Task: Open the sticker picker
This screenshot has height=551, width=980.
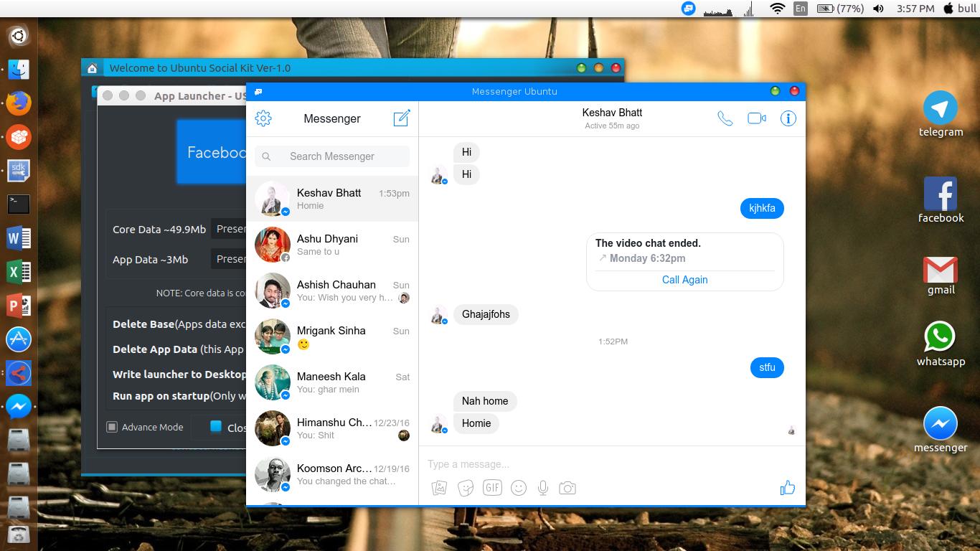Action: (466, 487)
